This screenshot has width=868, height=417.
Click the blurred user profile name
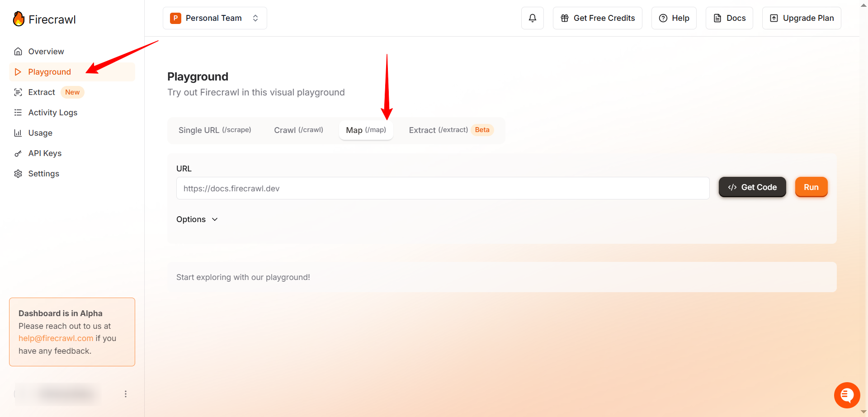pyautogui.click(x=66, y=394)
